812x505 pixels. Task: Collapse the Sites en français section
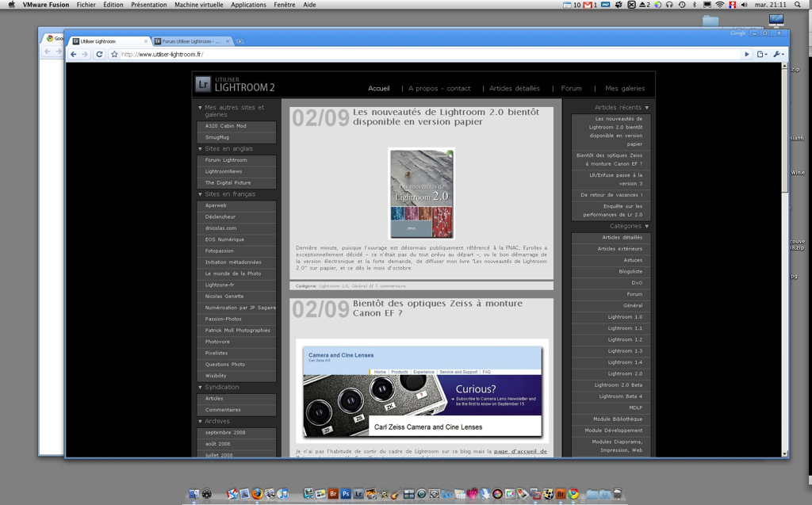[200, 194]
